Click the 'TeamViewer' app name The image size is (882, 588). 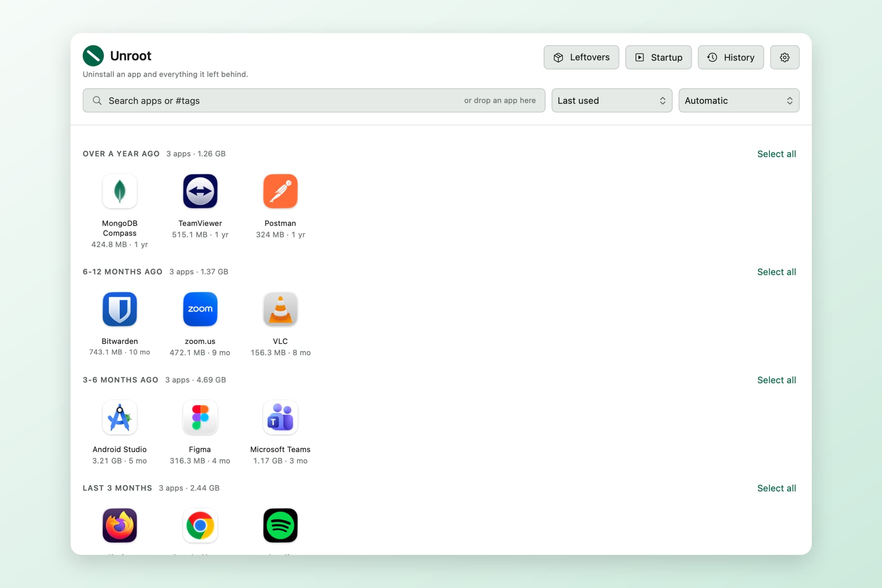[x=200, y=223]
